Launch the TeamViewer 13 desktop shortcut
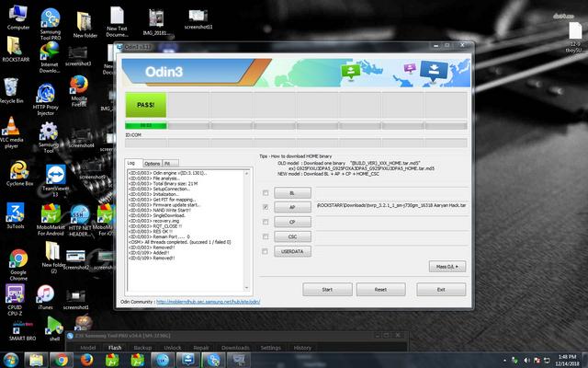Image resolution: width=588 pixels, height=368 pixels. point(55,180)
